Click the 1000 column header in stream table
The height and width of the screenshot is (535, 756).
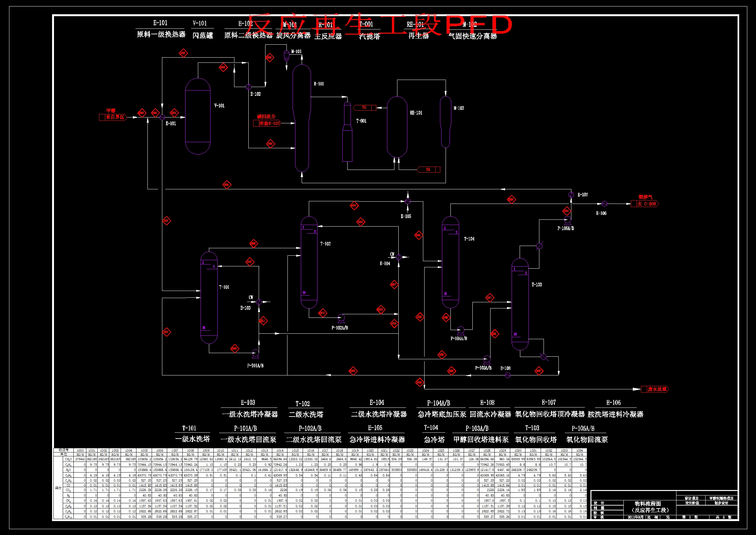point(80,451)
